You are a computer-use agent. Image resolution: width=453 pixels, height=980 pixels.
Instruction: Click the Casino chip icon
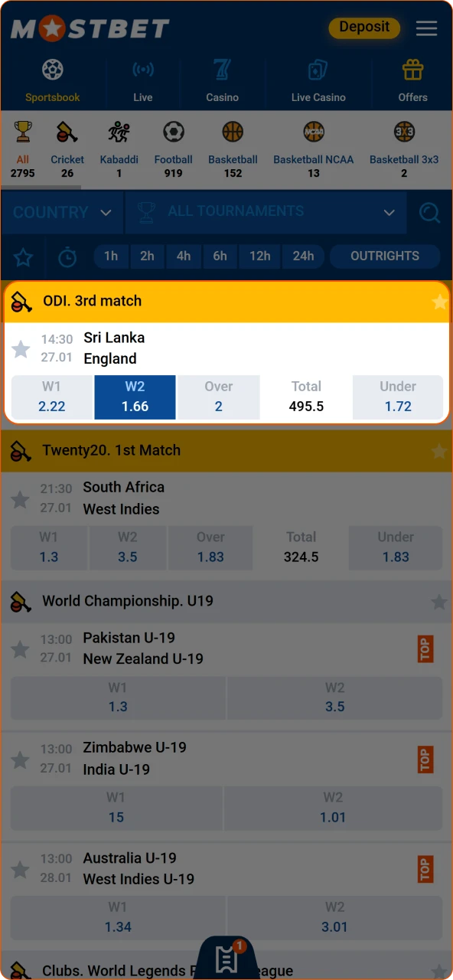point(222,70)
